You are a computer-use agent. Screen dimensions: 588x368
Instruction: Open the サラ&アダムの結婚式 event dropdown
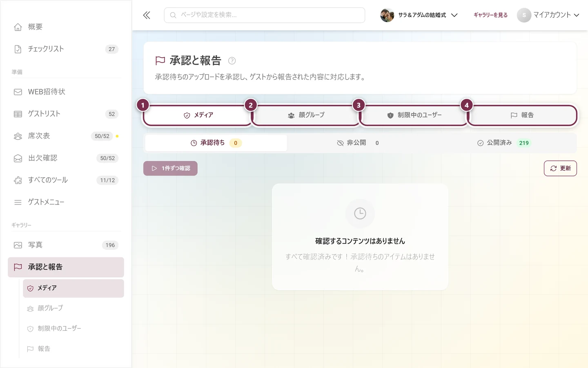click(419, 15)
